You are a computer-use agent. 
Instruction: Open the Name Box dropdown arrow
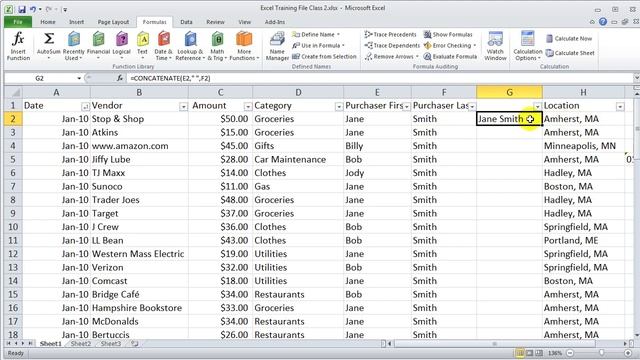tap(79, 78)
